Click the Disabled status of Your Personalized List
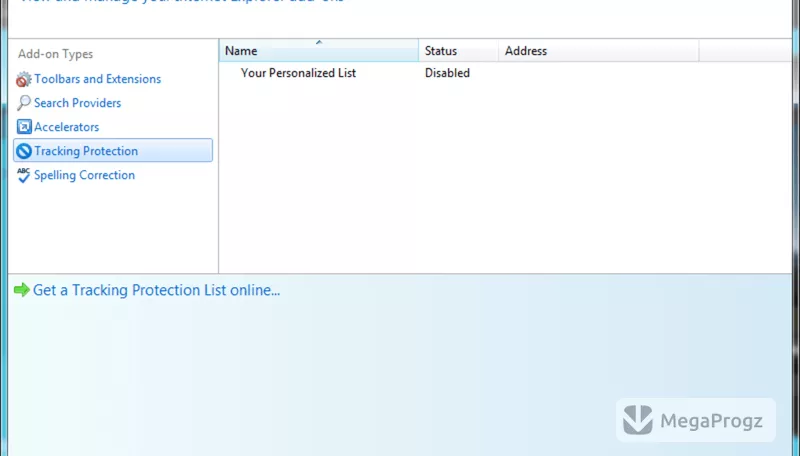 point(447,73)
